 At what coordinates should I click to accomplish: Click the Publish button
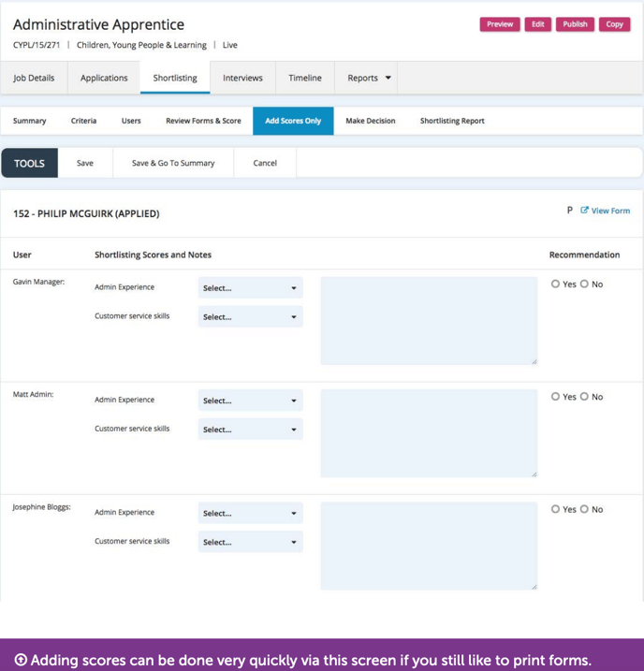point(575,24)
